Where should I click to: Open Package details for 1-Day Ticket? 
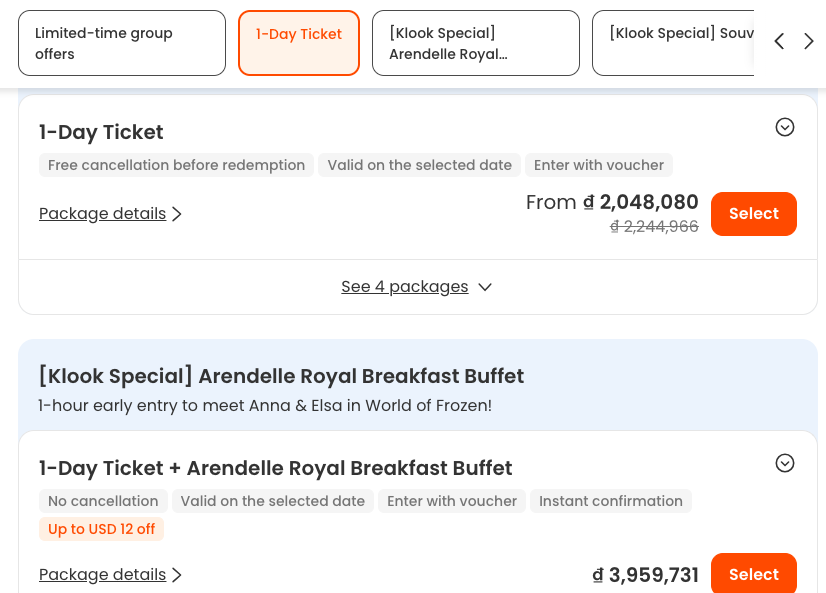click(x=111, y=214)
